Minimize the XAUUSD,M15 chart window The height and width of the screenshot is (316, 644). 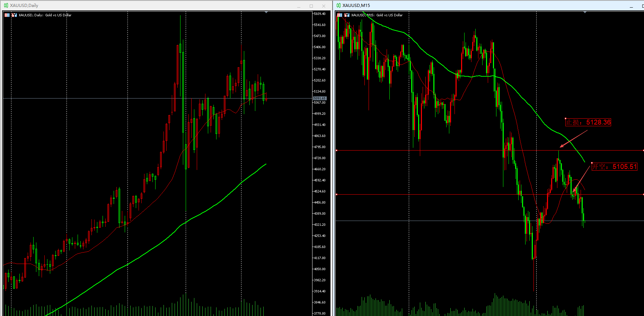click(x=631, y=6)
